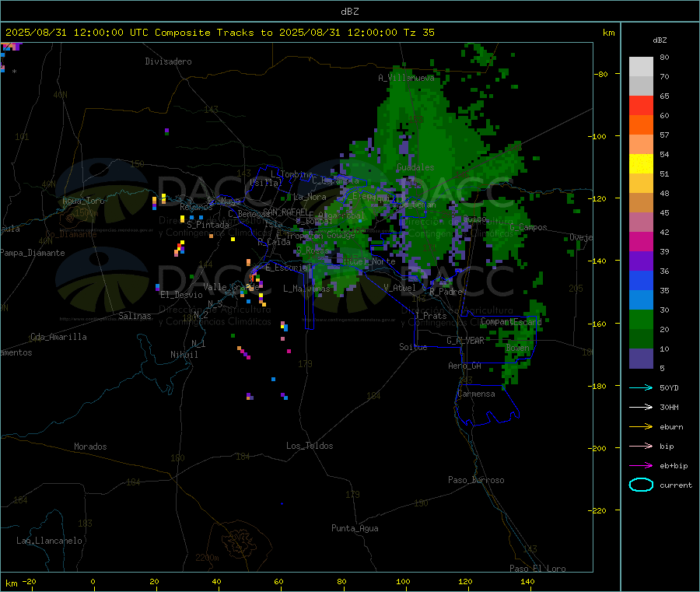This screenshot has width=700, height=592.
Task: Click the Divisadero map label
Action: pos(168,61)
